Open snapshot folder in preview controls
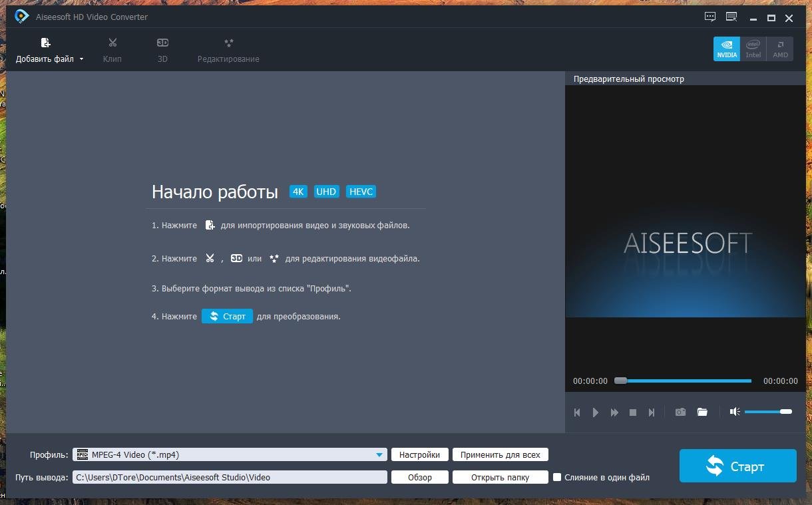 coord(702,413)
